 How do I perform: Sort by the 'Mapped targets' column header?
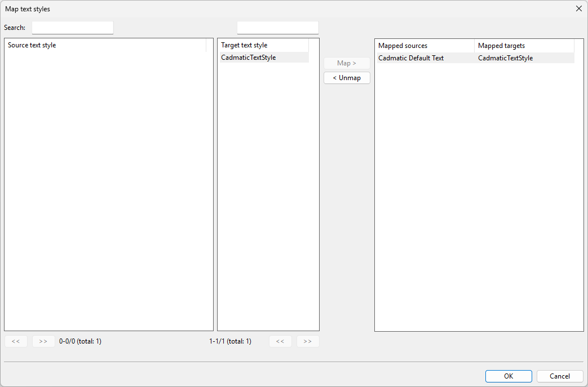coord(524,46)
